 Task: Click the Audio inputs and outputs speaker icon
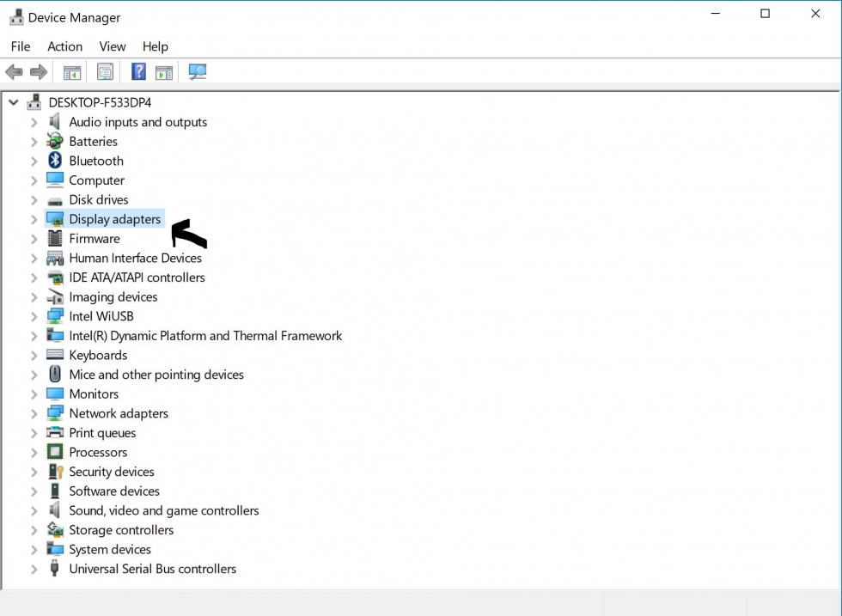pyautogui.click(x=55, y=122)
